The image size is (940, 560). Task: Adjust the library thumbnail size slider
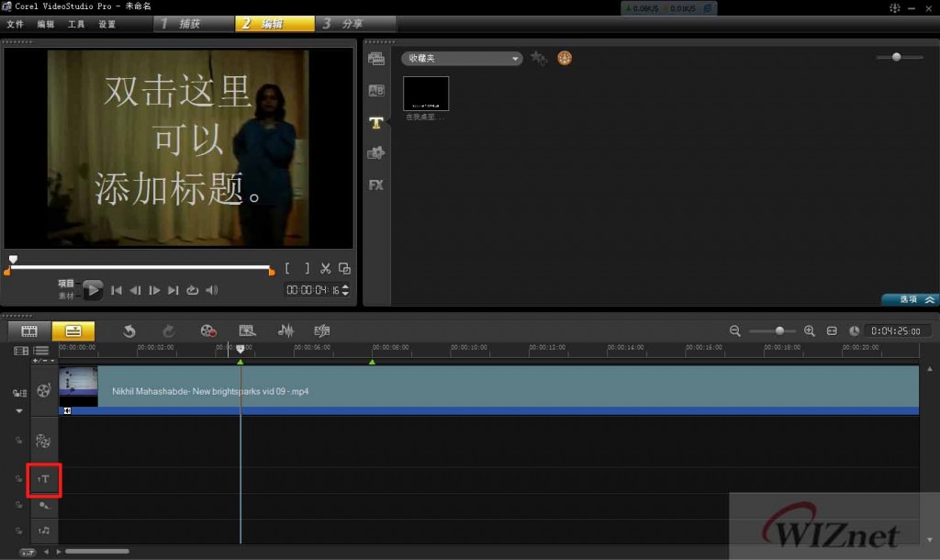[x=896, y=57]
